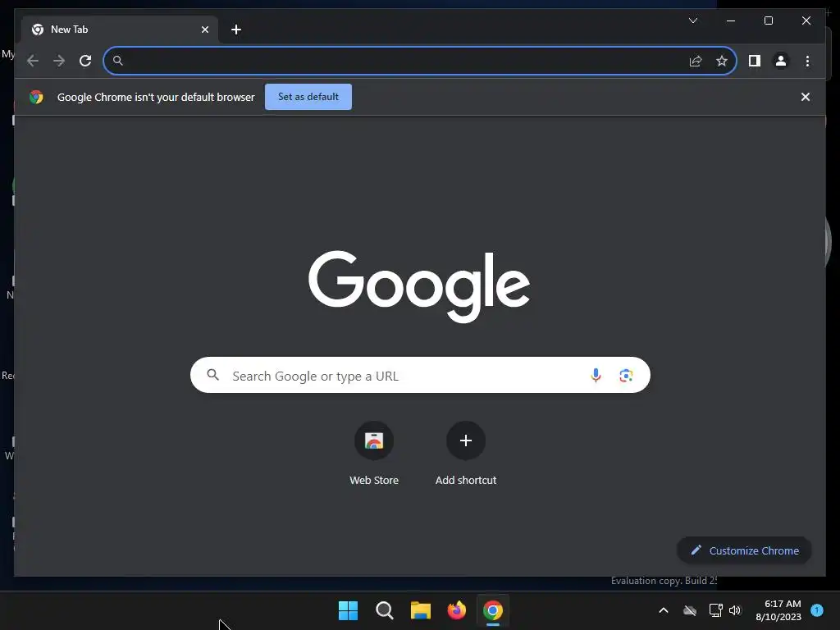Bookmark this tab with the star icon

tap(722, 61)
